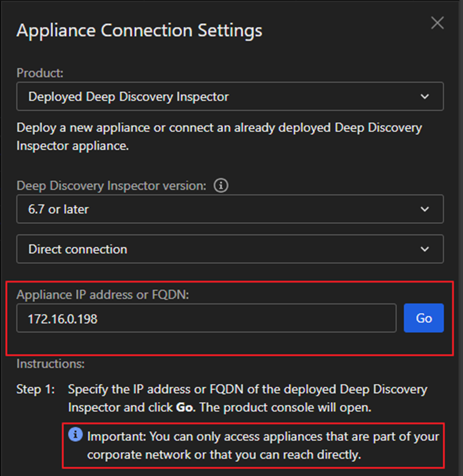Click the "Step 1:" label
The image size is (463, 476).
[x=35, y=389]
